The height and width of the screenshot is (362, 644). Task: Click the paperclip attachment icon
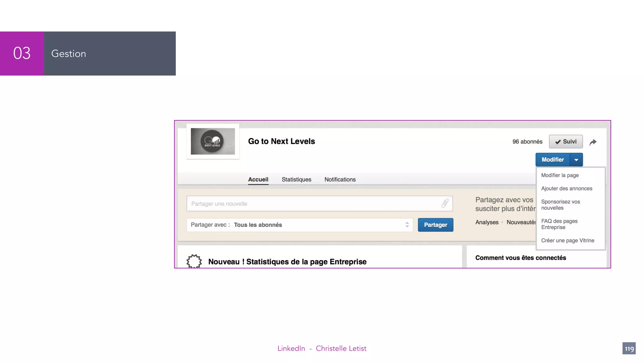pyautogui.click(x=445, y=203)
